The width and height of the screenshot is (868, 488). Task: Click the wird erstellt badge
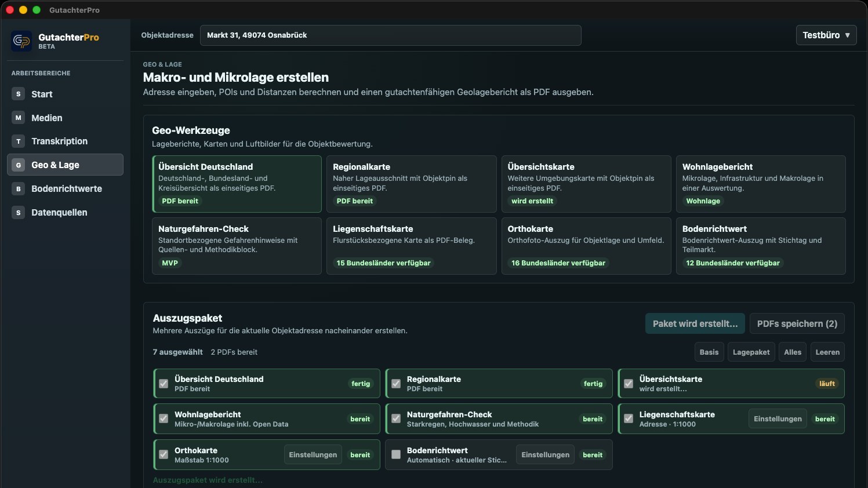coord(532,201)
